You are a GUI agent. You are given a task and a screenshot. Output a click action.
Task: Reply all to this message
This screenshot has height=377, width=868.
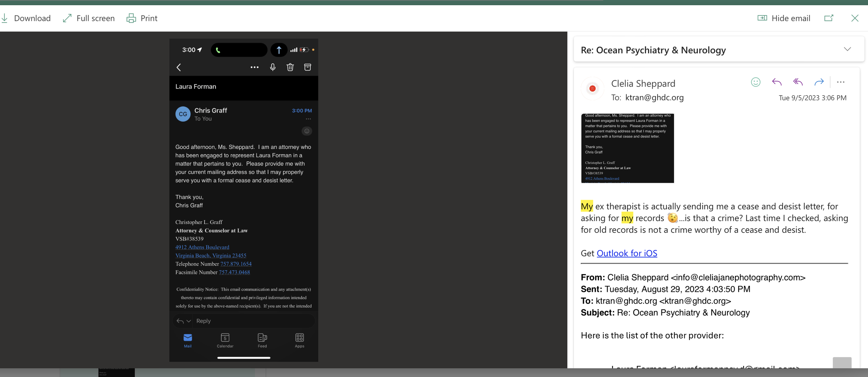[x=798, y=82]
